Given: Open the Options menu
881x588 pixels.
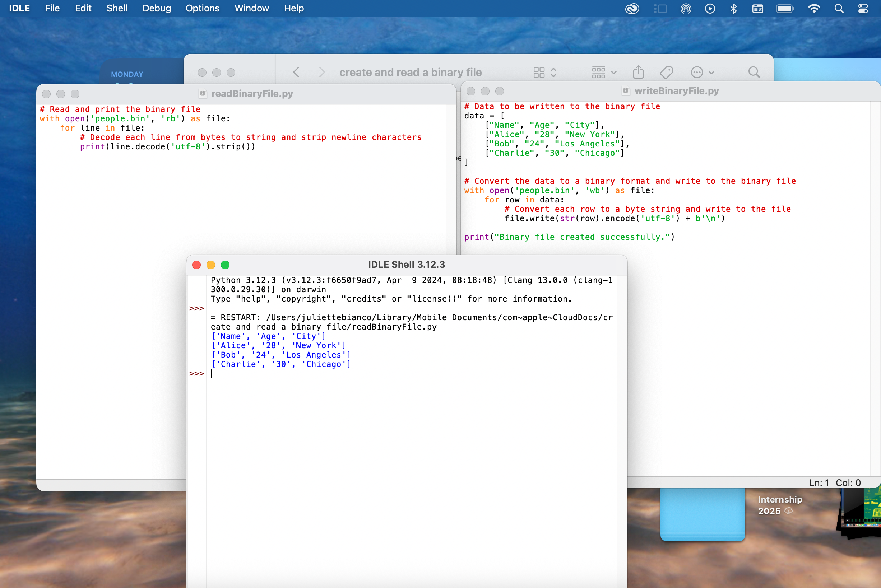Looking at the screenshot, I should click(202, 8).
